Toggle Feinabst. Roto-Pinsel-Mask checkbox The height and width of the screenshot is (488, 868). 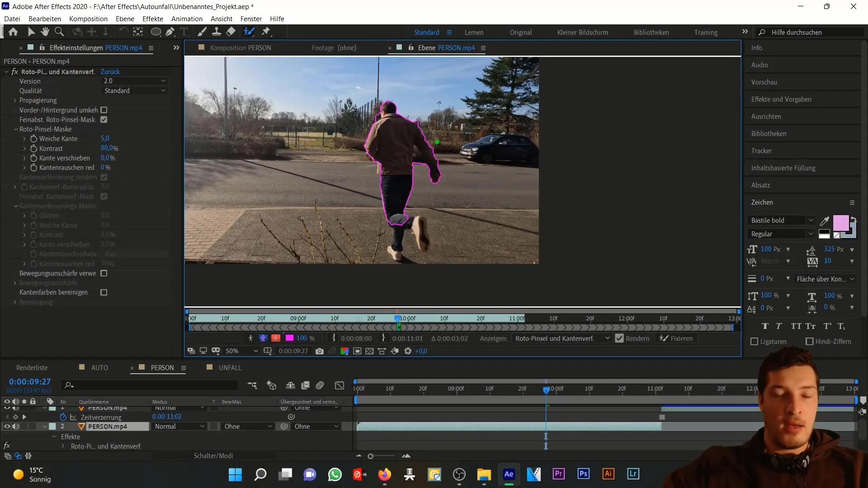[x=104, y=119]
